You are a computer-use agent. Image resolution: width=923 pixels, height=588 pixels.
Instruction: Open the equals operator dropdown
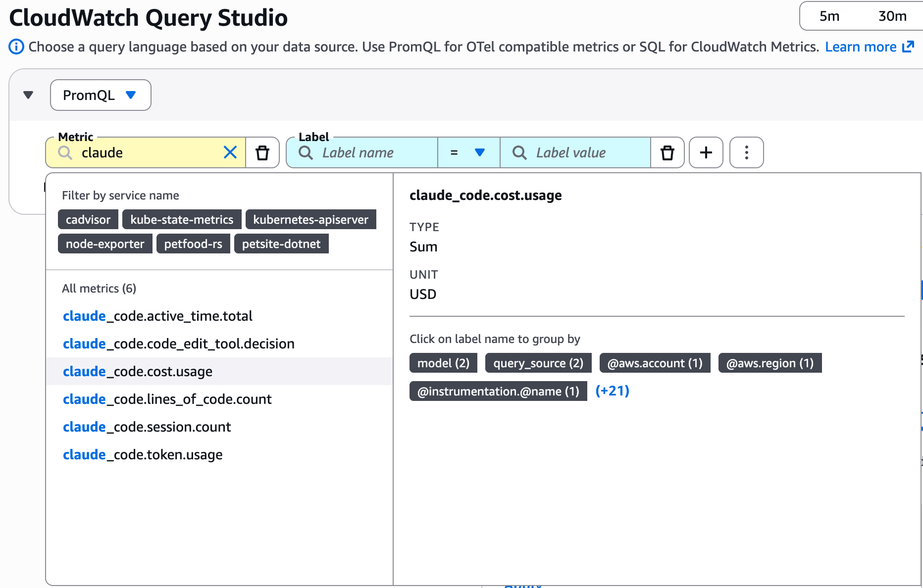468,152
